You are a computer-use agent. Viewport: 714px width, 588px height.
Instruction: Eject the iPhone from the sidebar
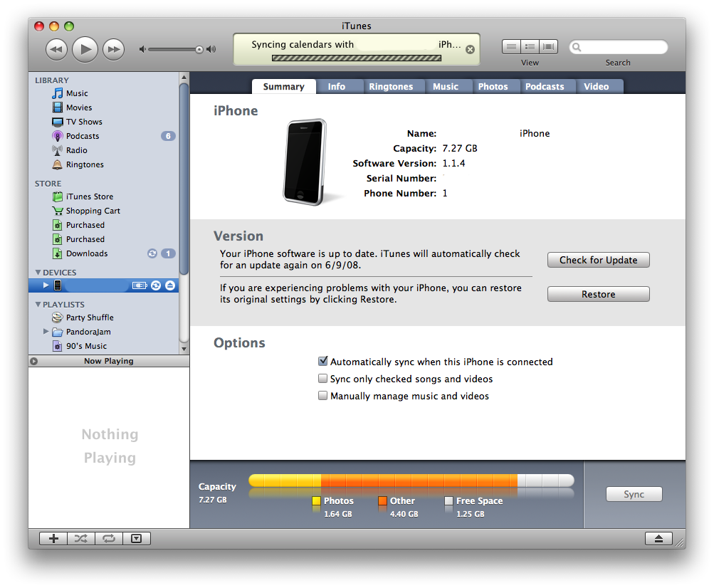170,285
